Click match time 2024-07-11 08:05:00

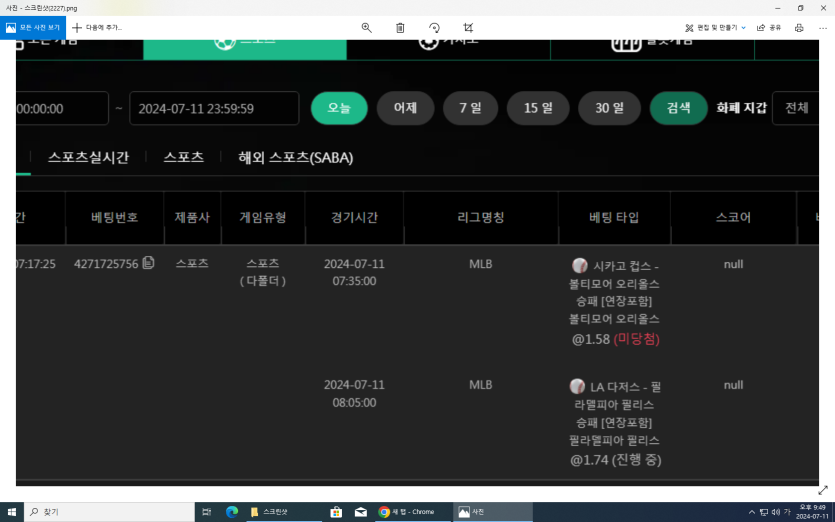[354, 394]
